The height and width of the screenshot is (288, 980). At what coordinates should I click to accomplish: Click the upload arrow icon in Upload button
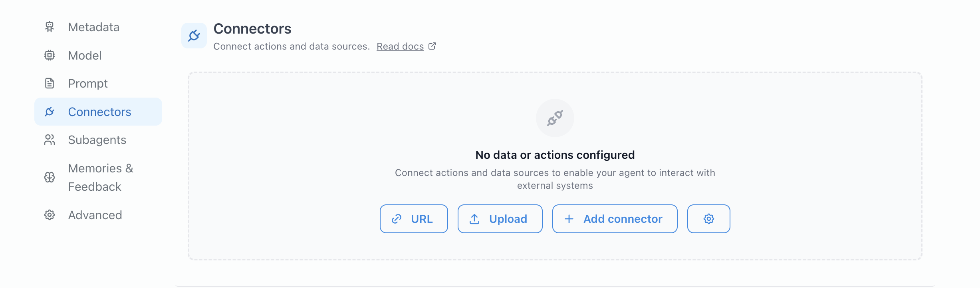(x=474, y=219)
